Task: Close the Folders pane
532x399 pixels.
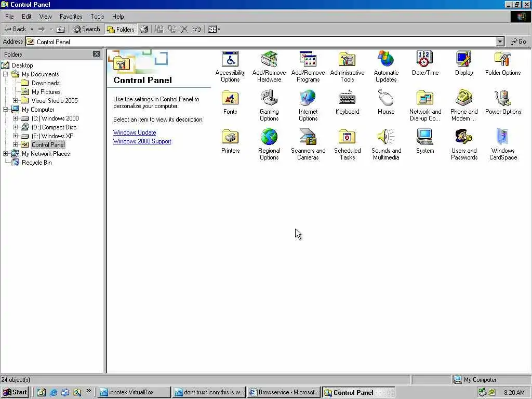Action: click(96, 54)
